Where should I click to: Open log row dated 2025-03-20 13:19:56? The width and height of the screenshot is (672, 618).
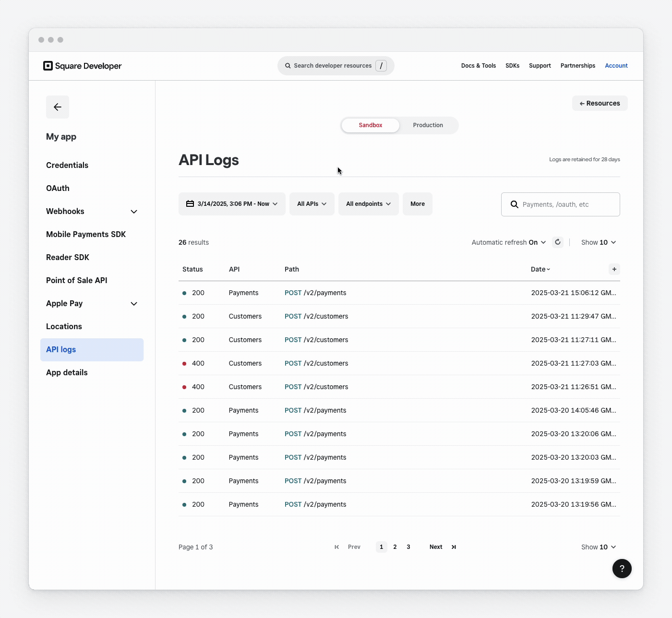pyautogui.click(x=399, y=504)
